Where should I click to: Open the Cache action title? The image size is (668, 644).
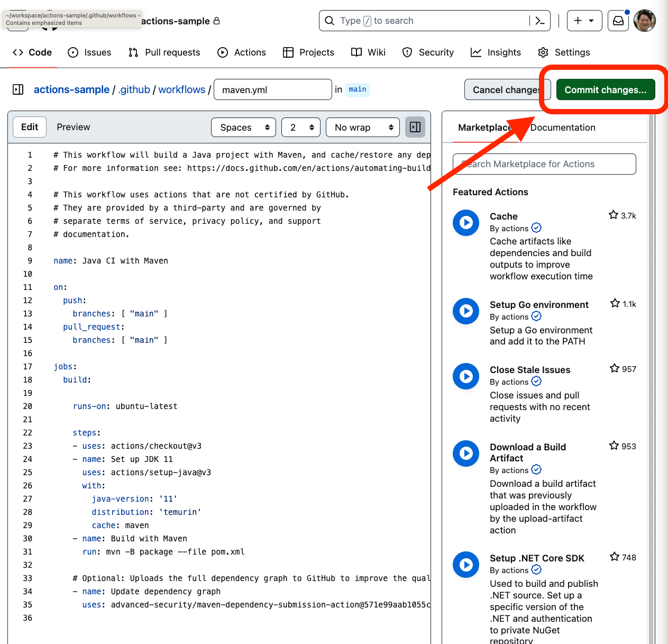point(504,216)
